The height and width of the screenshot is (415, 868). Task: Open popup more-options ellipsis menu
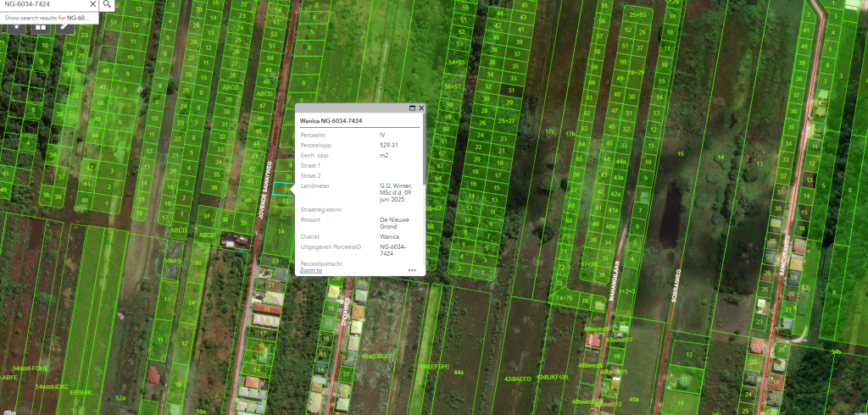click(412, 270)
